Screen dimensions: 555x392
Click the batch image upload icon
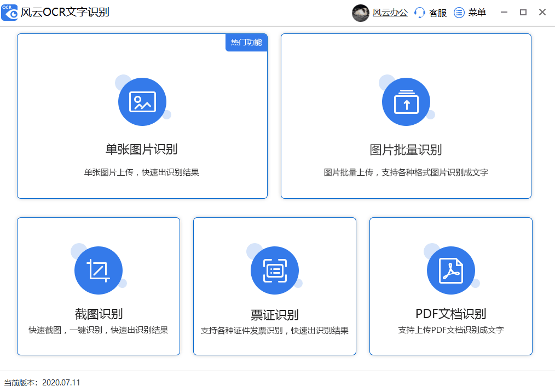(406, 102)
